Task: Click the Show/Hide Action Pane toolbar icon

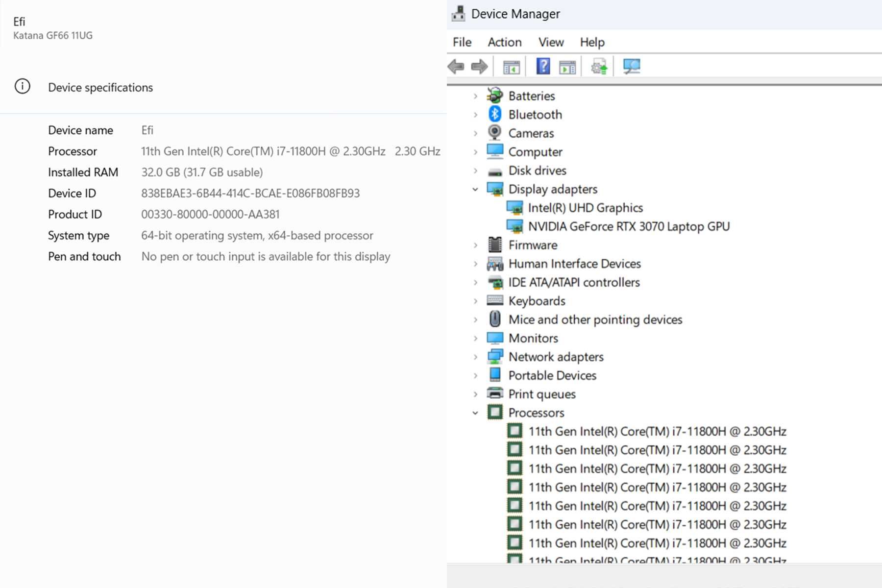Action: pyautogui.click(x=567, y=66)
